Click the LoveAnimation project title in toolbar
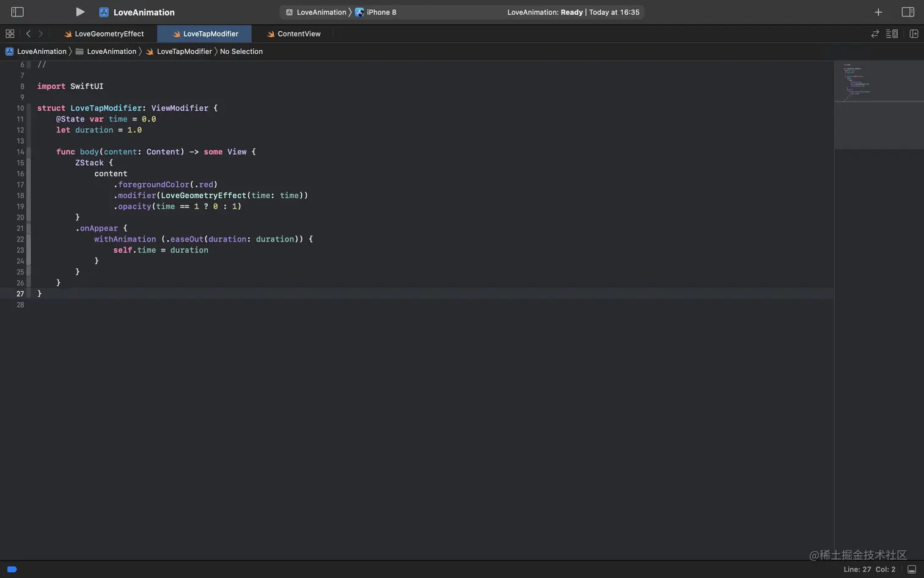Viewport: 924px width, 578px height. click(144, 12)
